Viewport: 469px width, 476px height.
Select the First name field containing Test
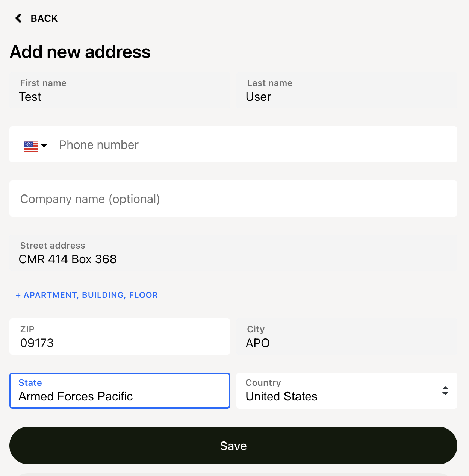click(120, 90)
